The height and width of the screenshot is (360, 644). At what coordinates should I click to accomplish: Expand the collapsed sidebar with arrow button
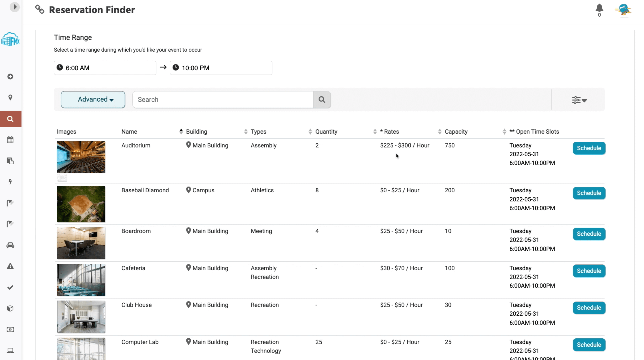click(14, 7)
